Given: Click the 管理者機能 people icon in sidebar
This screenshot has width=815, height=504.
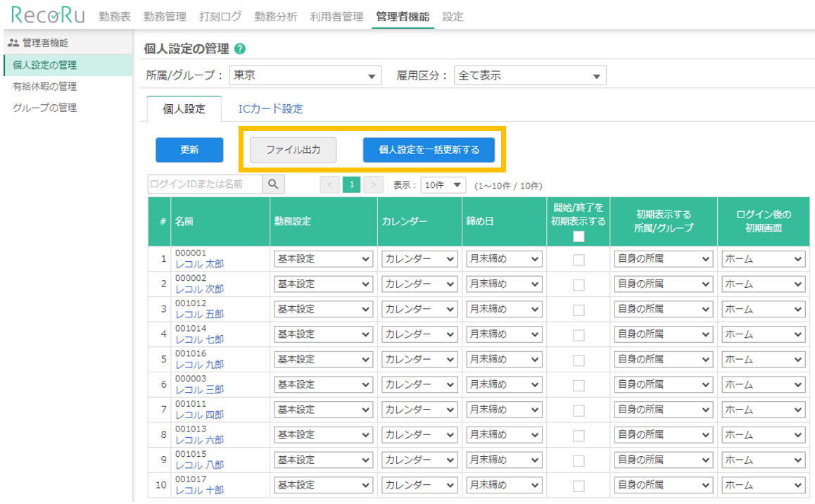Looking at the screenshot, I should (x=13, y=43).
